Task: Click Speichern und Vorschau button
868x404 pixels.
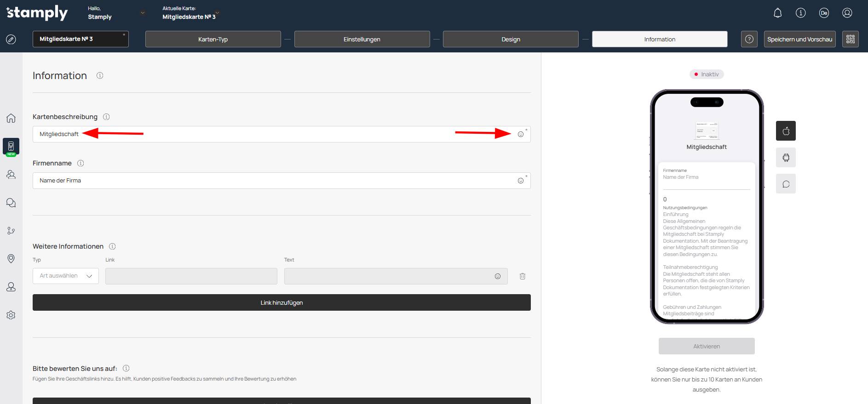Action: [x=799, y=39]
